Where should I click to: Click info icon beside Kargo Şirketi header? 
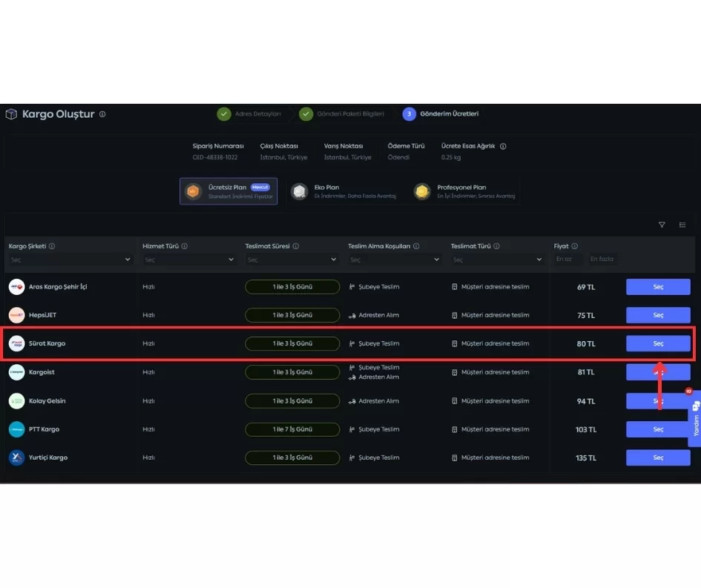pyautogui.click(x=52, y=246)
